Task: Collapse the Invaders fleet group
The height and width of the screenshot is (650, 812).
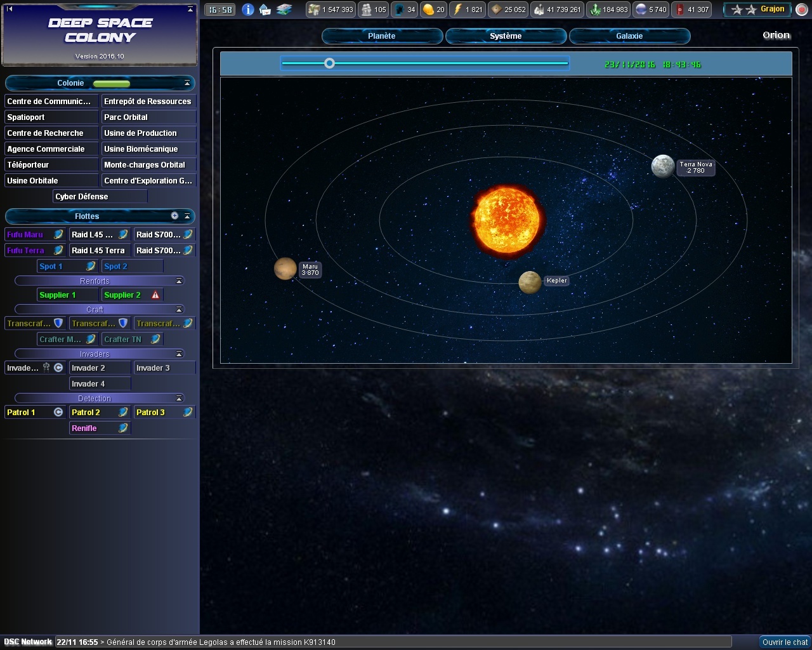Action: [179, 354]
